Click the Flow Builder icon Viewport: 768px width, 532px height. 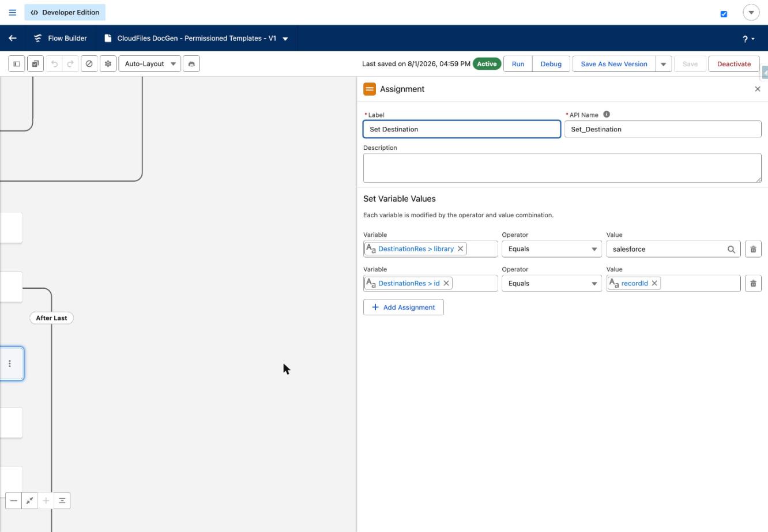coord(38,38)
